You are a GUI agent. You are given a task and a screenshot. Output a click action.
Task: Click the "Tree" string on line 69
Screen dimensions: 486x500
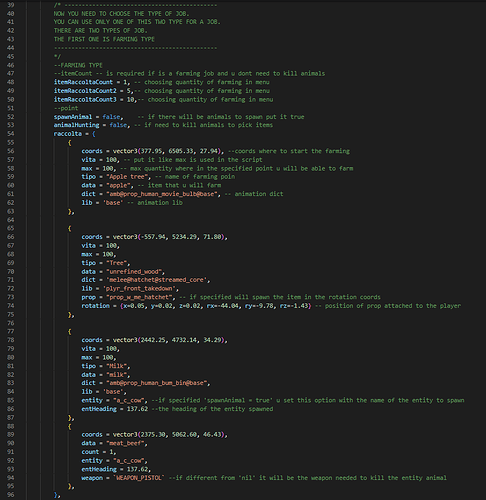click(116, 263)
